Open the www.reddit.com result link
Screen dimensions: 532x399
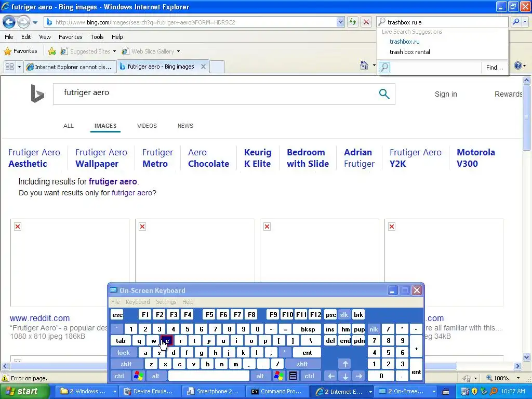(x=39, y=318)
